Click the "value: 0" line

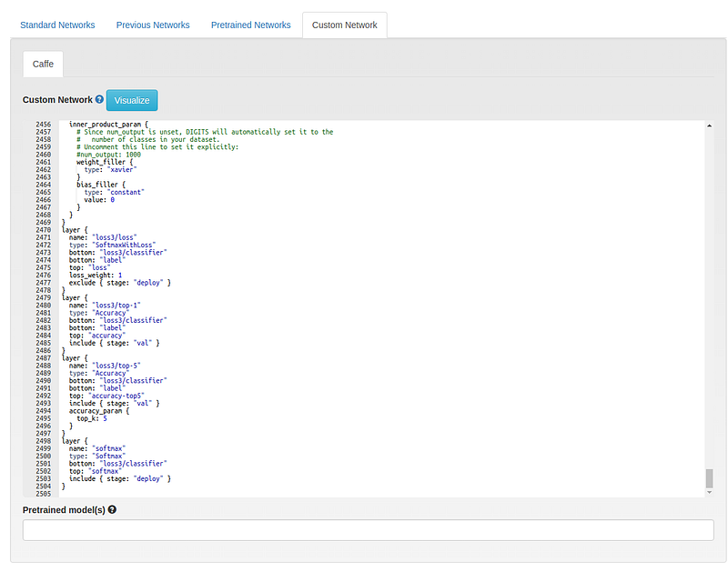[x=99, y=199]
